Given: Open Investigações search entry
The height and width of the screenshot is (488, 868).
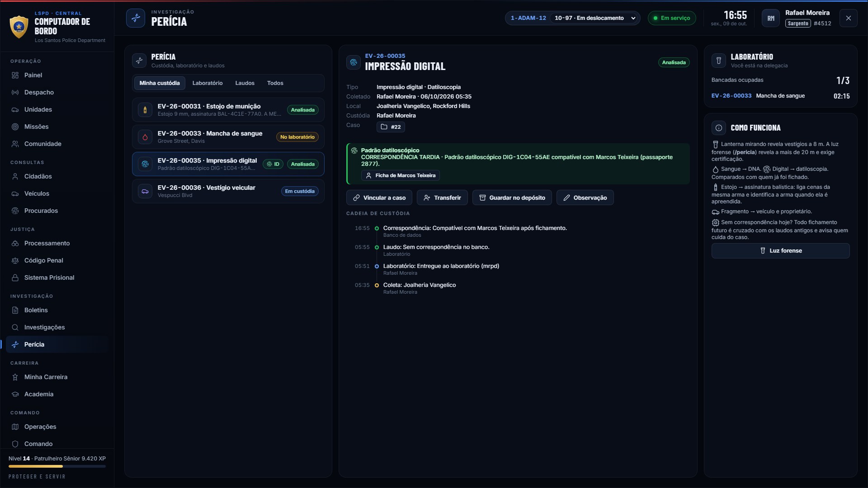Looking at the screenshot, I should (57, 327).
